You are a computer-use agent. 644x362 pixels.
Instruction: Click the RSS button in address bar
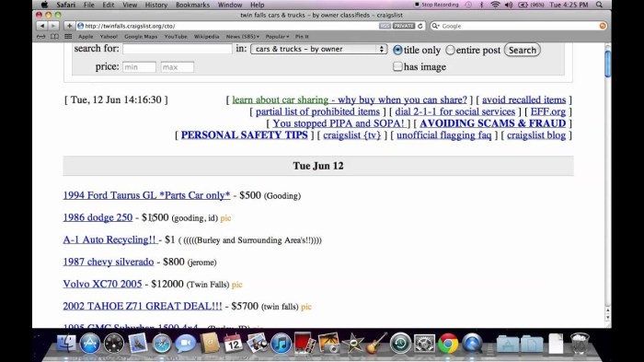pyautogui.click(x=385, y=26)
